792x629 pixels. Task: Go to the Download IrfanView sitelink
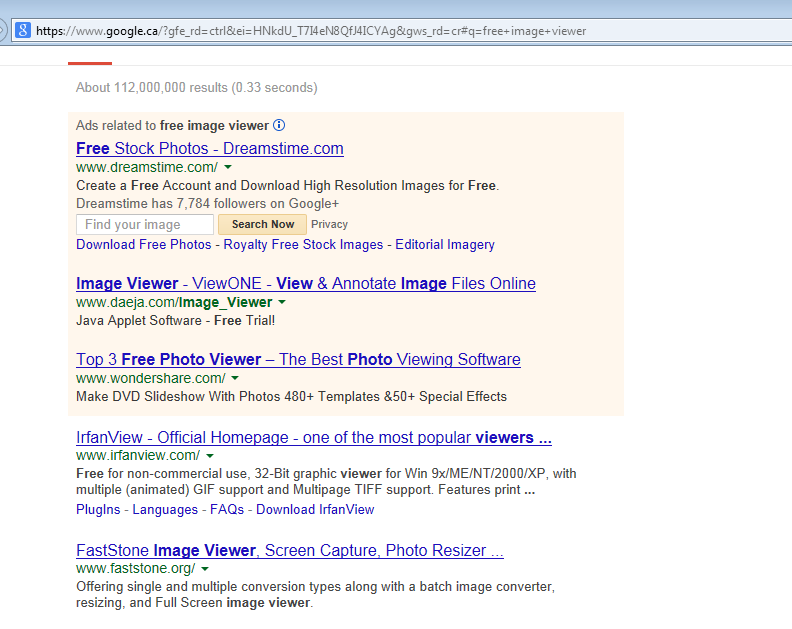tap(315, 510)
